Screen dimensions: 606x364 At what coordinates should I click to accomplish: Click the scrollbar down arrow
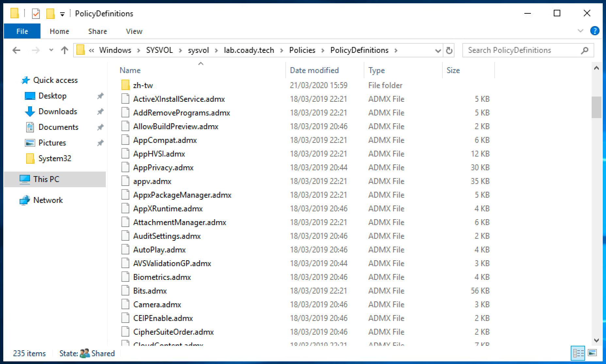(597, 341)
